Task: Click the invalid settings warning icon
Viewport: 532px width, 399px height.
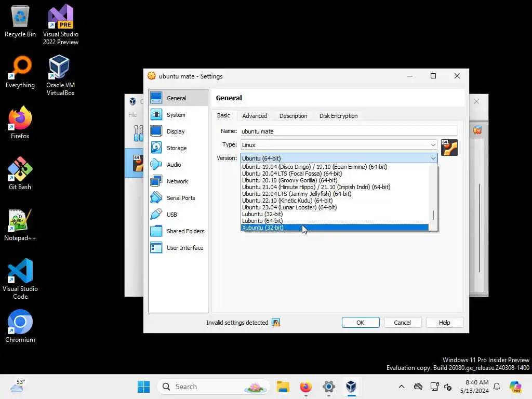Action: click(x=276, y=322)
